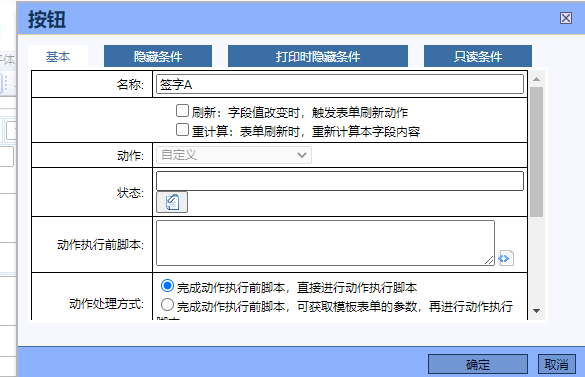Switch to the 隐藏条件 tab
The image size is (585, 377).
click(x=158, y=56)
